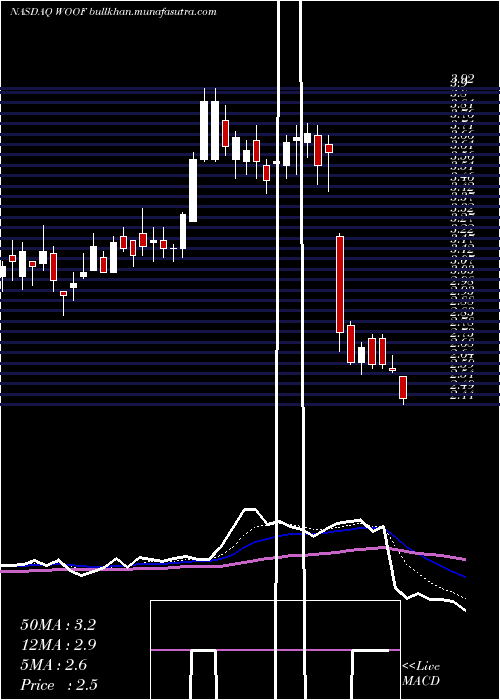Screen dimensions: 500x700
Task: Click the <<Live MACD label
Action: pos(421,674)
